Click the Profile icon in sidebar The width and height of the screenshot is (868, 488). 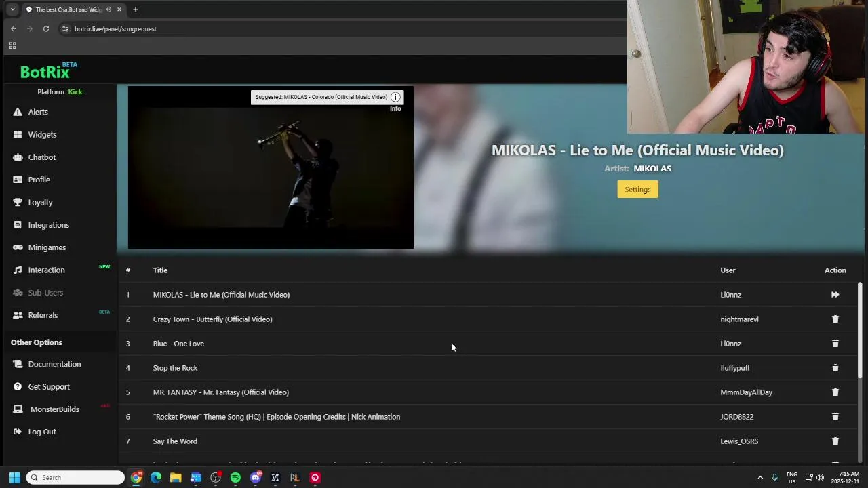[x=18, y=180]
